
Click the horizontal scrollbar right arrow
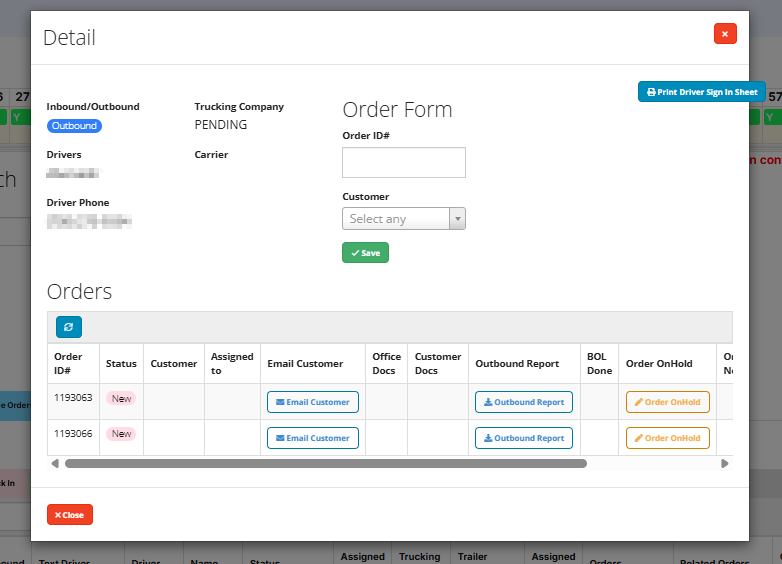tap(725, 464)
